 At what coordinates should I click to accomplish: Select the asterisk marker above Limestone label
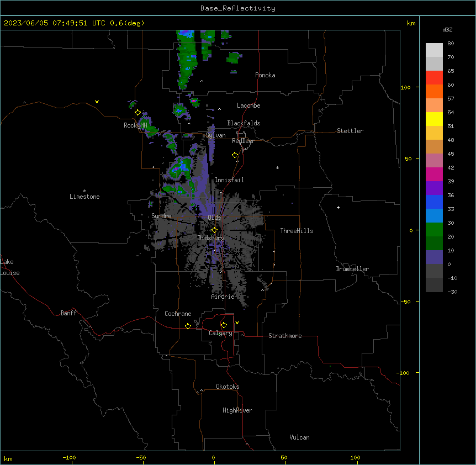click(x=84, y=191)
